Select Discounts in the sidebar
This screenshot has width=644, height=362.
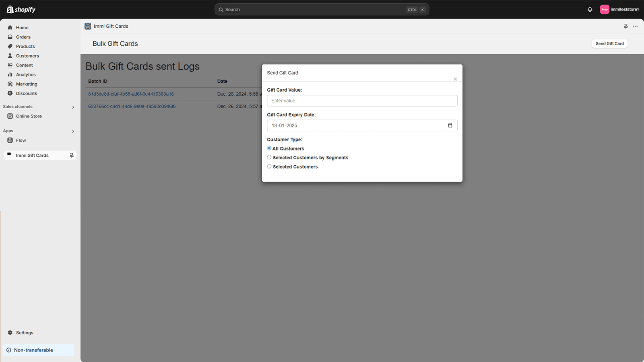pos(26,93)
